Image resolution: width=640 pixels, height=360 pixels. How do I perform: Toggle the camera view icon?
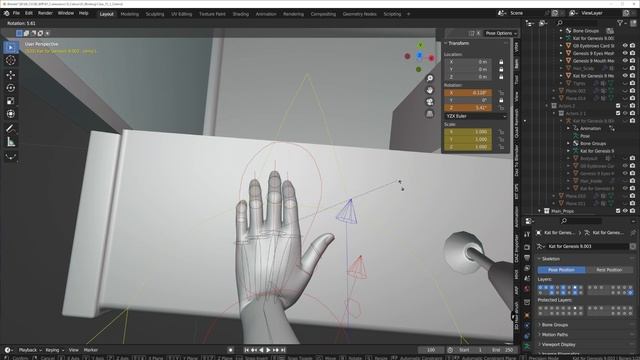click(430, 102)
